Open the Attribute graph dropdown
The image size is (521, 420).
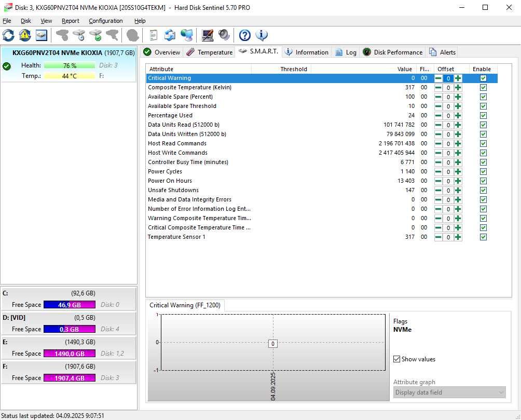tap(449, 392)
